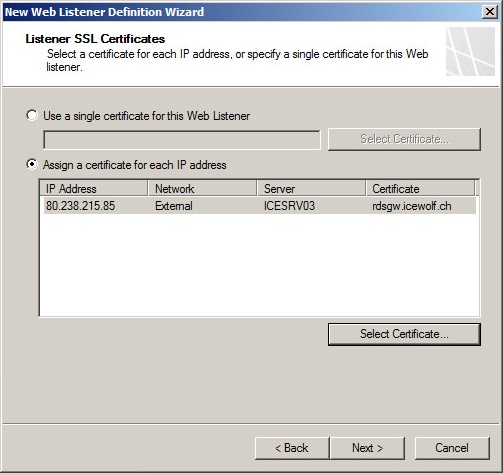Click the ICESRV03 server cell
503x473 pixels.
(x=289, y=206)
